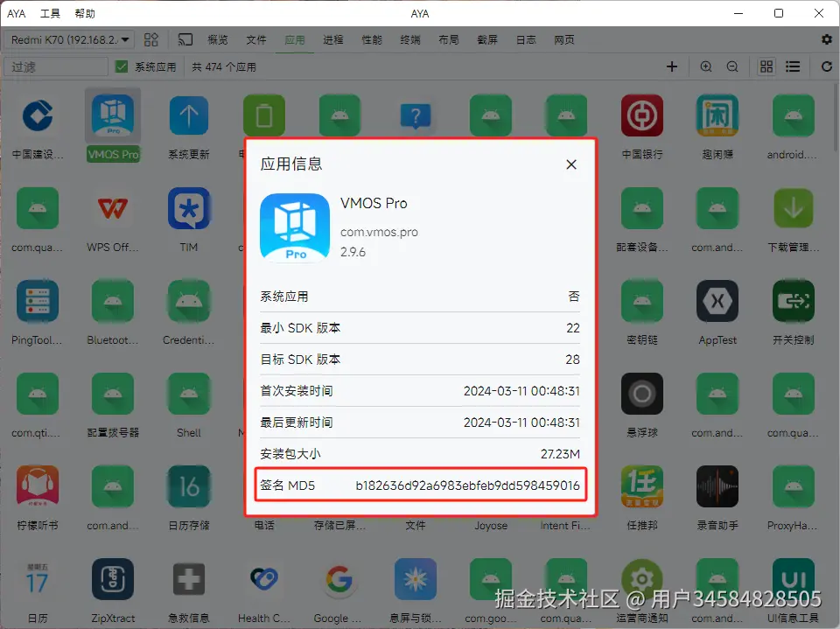This screenshot has height=629, width=840.
Task: Open settings gear in top bar
Action: coord(827,39)
